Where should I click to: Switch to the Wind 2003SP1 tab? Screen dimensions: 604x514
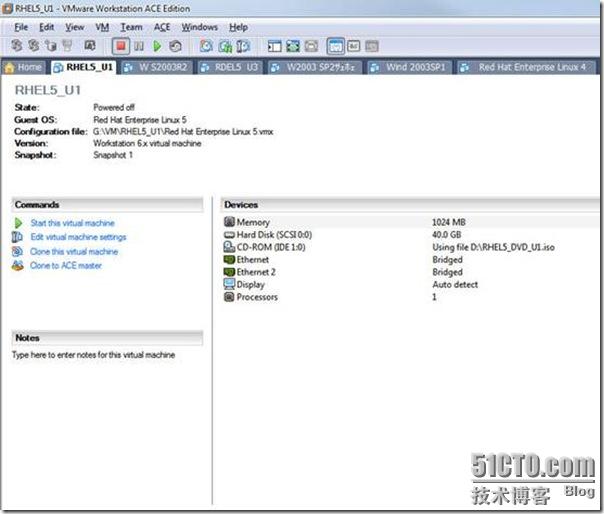coord(409,67)
